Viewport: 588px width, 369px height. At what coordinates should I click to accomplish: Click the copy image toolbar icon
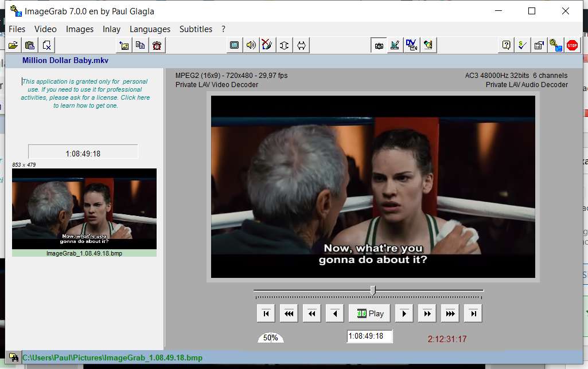point(140,45)
